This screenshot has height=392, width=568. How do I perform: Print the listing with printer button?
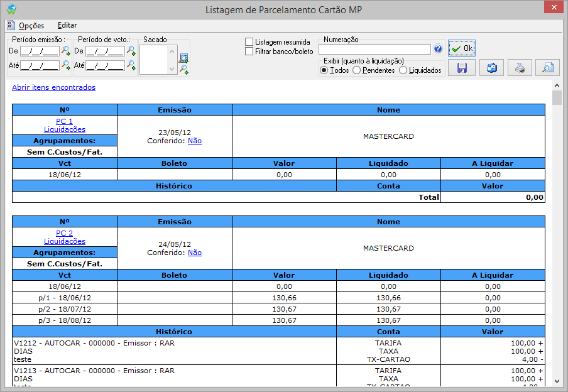(x=520, y=68)
